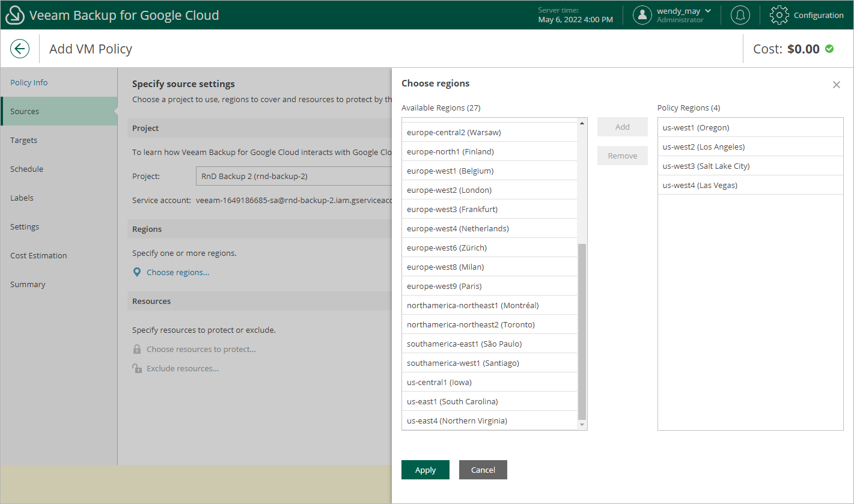Select europe-west1 (Belgium) region
This screenshot has height=504, width=854.
[489, 171]
